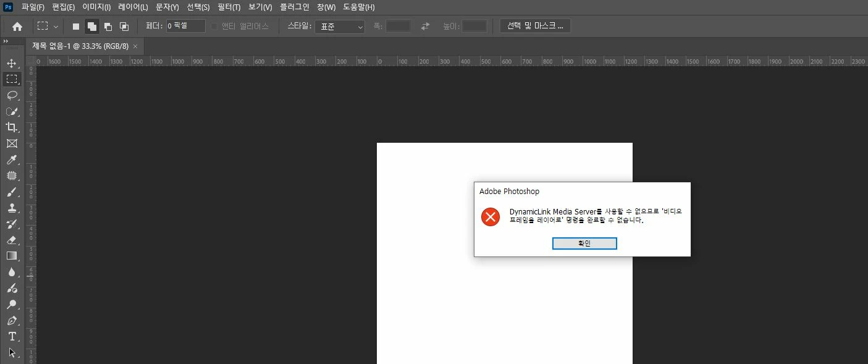Select the Brush tool
The image size is (868, 364).
pos(12,192)
